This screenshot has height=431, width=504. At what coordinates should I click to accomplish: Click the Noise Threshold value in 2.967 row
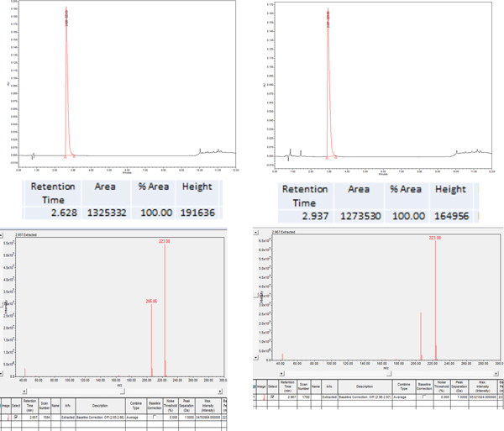coord(442,397)
